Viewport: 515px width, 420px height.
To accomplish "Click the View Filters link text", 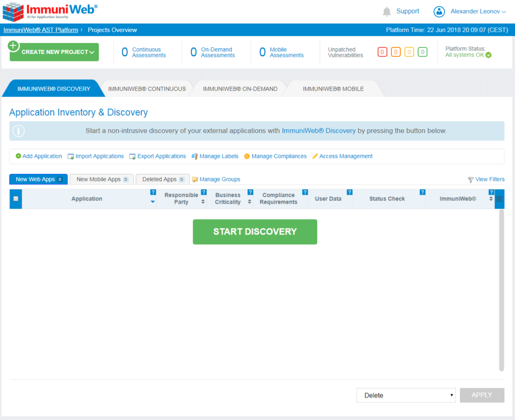I will coord(490,179).
